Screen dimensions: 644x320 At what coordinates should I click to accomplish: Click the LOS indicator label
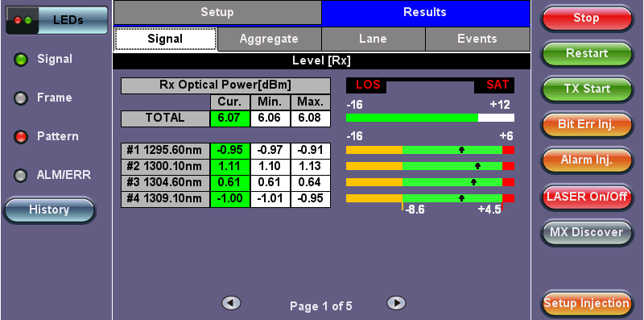pyautogui.click(x=366, y=85)
